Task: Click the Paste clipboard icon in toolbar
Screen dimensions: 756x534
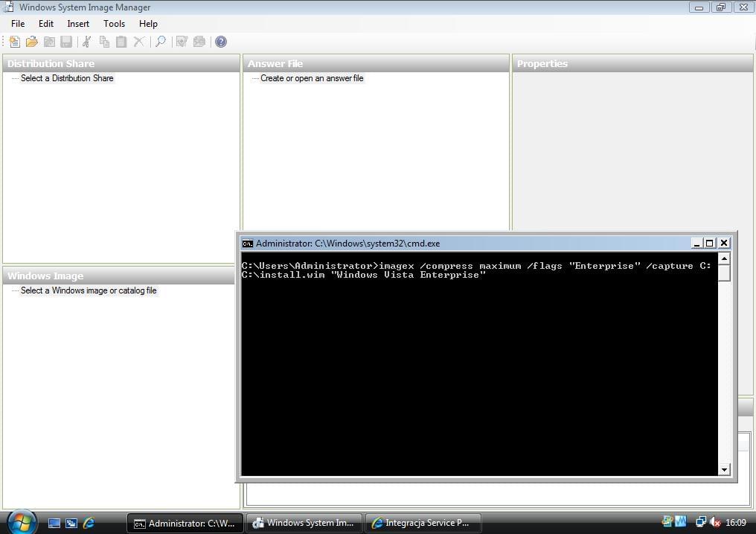Action: coord(121,42)
